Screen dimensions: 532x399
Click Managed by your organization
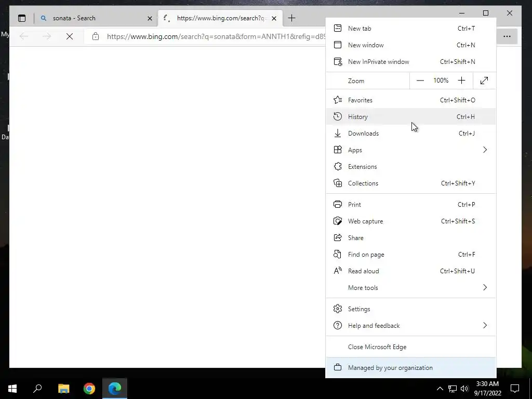[410, 367]
